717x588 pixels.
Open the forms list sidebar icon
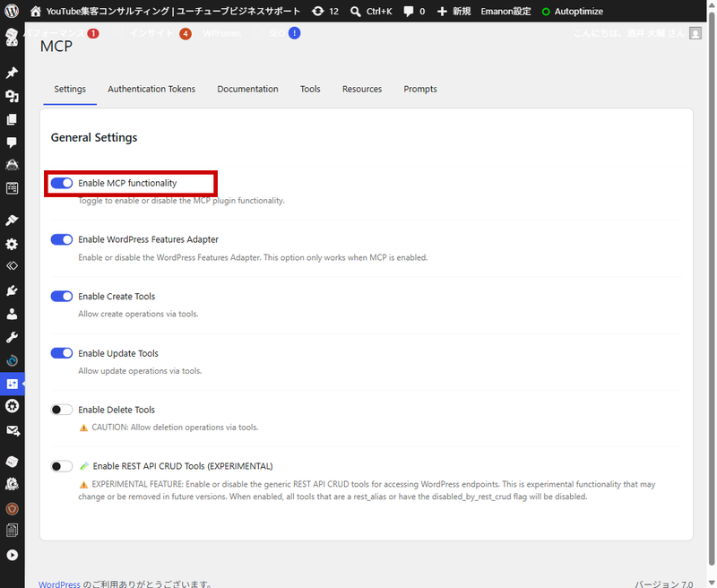(12, 188)
